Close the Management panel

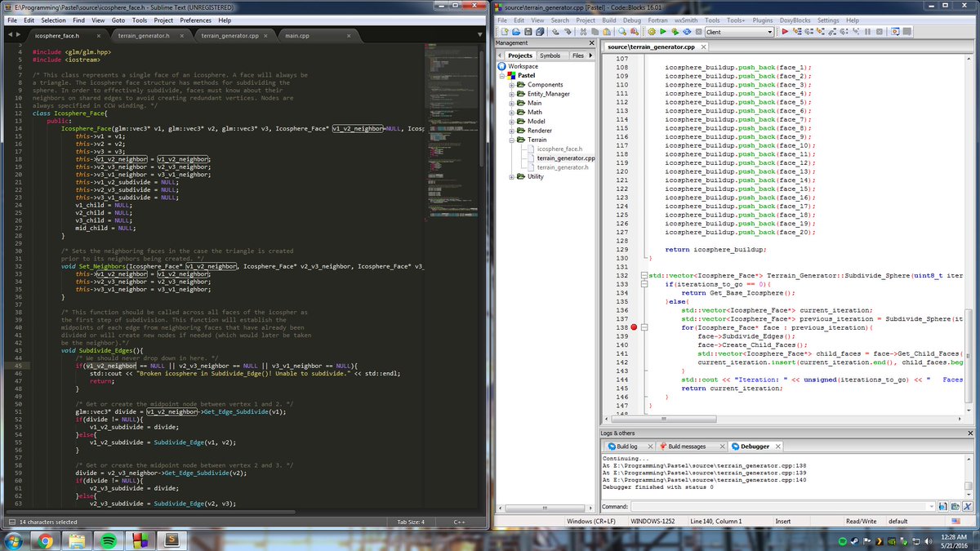pos(593,43)
